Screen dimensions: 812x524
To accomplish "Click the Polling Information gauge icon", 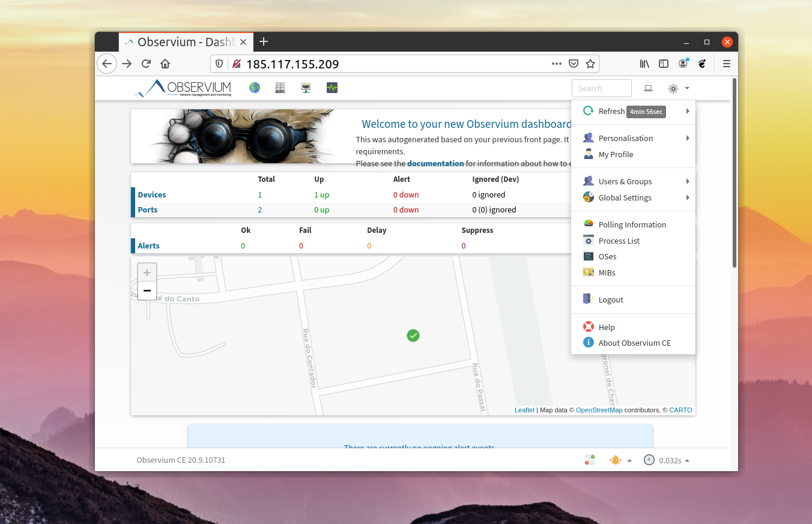I will click(589, 224).
